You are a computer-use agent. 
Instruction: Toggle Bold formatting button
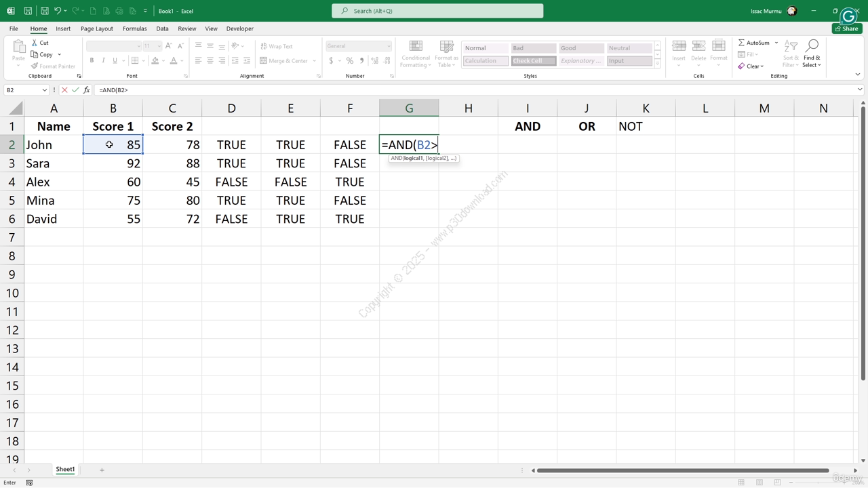coord(92,61)
